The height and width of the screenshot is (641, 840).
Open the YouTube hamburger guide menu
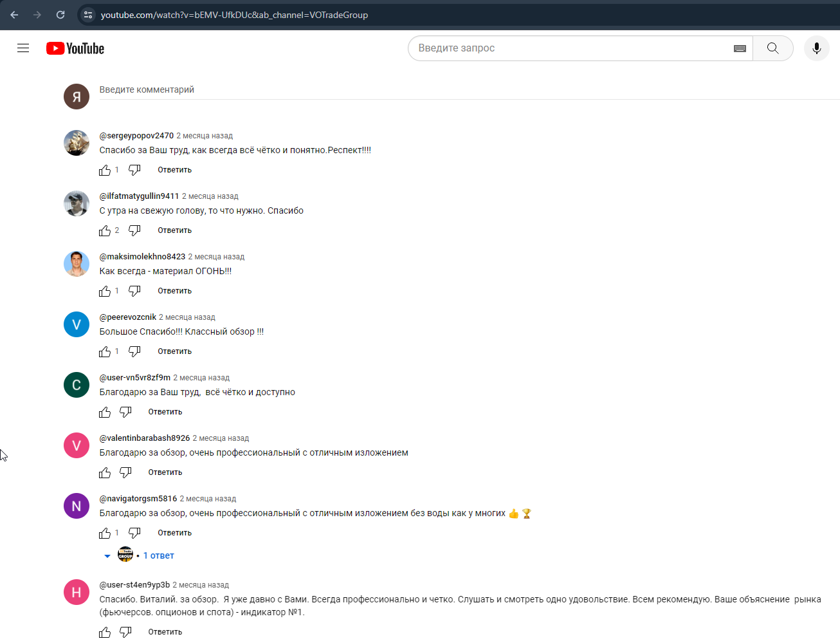click(23, 48)
